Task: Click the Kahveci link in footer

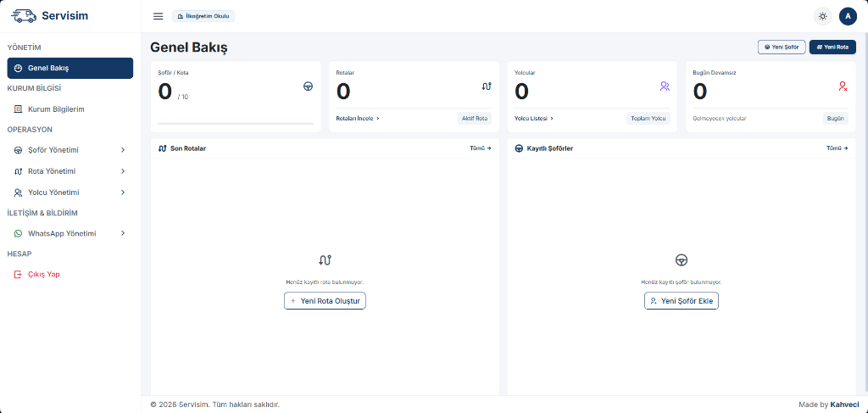Action: 844,405
